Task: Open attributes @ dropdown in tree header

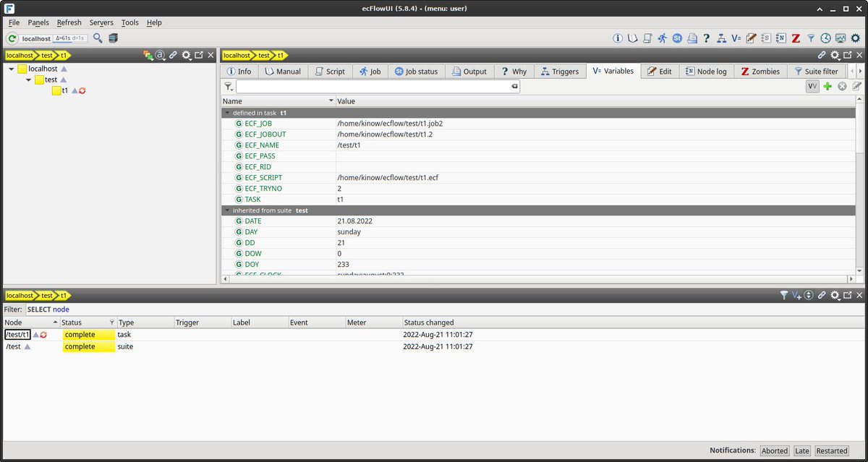Action: point(161,55)
